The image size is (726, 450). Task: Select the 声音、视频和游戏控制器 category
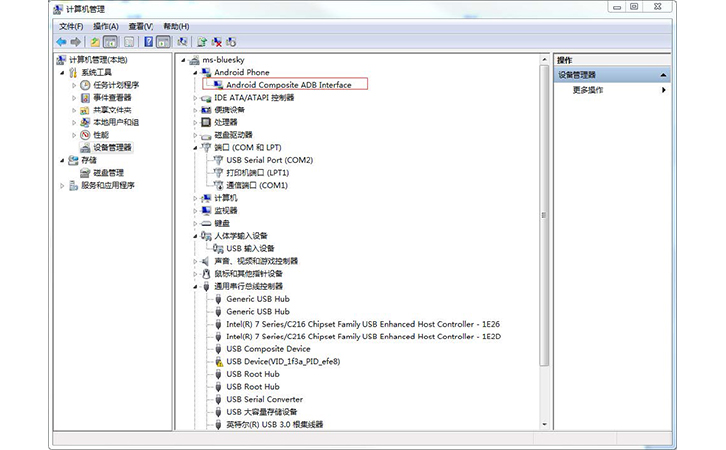[256, 261]
